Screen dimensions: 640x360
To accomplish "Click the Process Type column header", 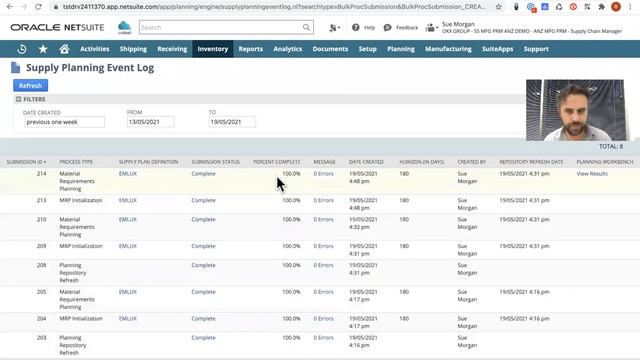I will click(76, 162).
